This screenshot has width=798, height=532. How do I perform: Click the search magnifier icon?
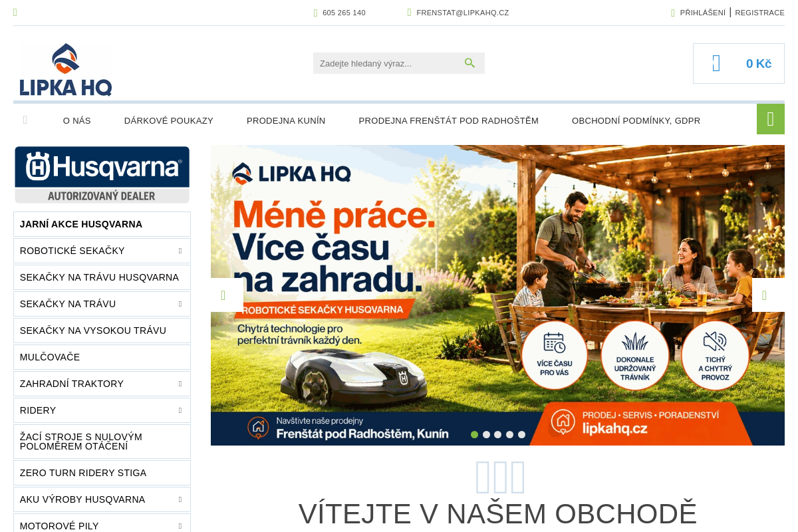click(470, 63)
